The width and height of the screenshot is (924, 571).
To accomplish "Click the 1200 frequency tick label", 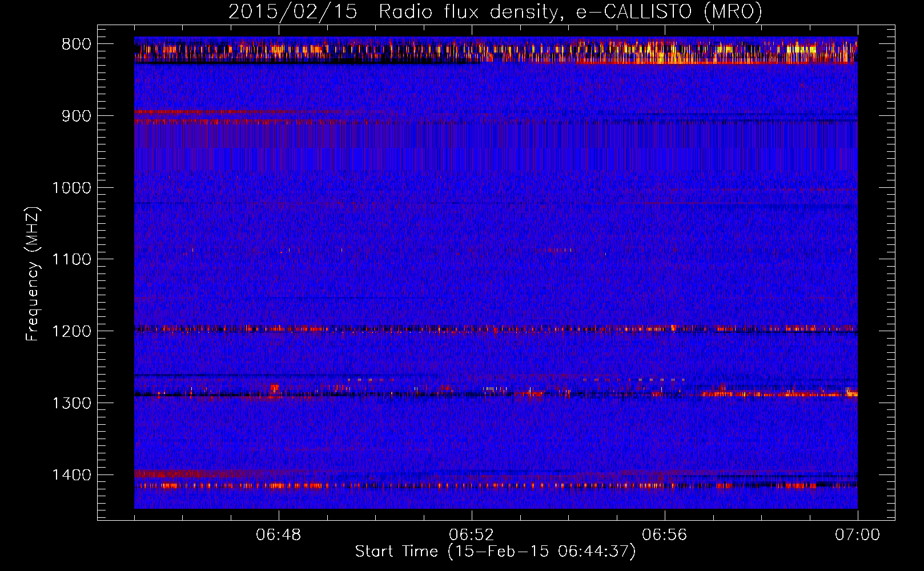I will tap(72, 332).
